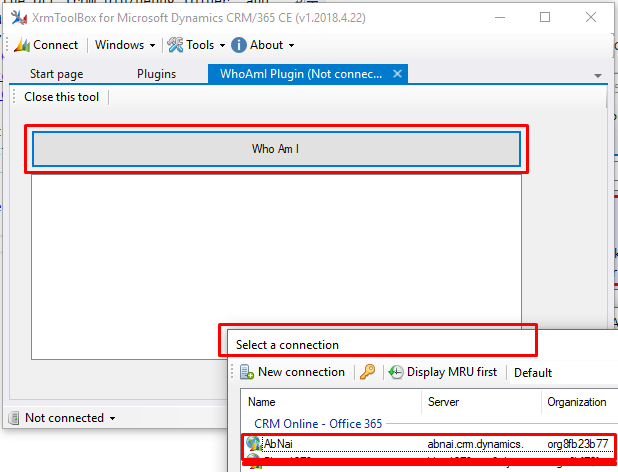Expand the tab list arrow at right
618x472 pixels.
click(x=598, y=75)
